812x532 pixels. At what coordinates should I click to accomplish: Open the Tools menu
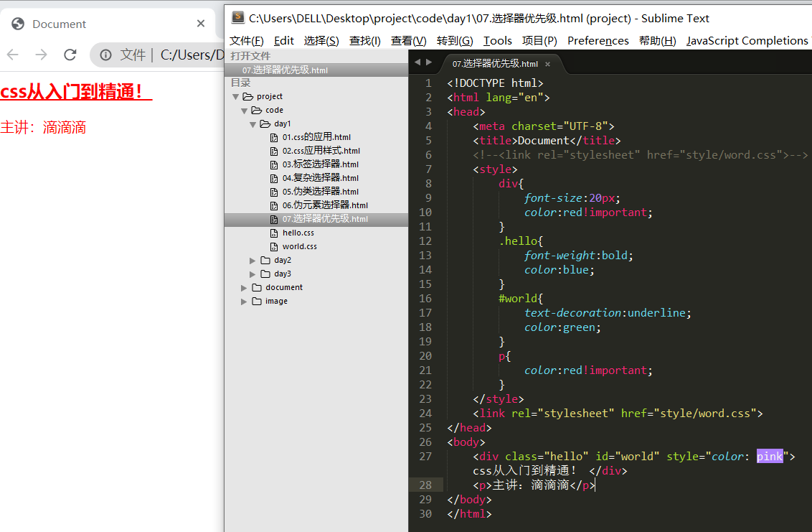497,40
